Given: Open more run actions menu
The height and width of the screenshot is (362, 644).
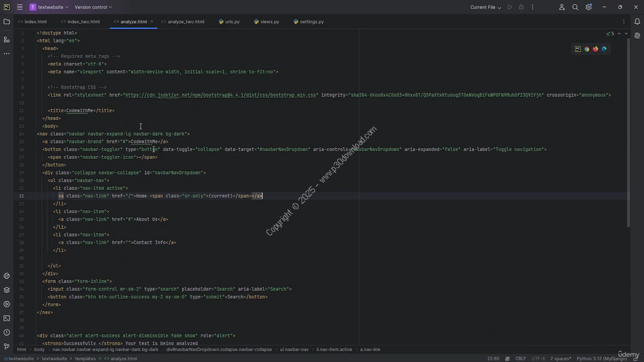Looking at the screenshot, I should coord(532,7).
